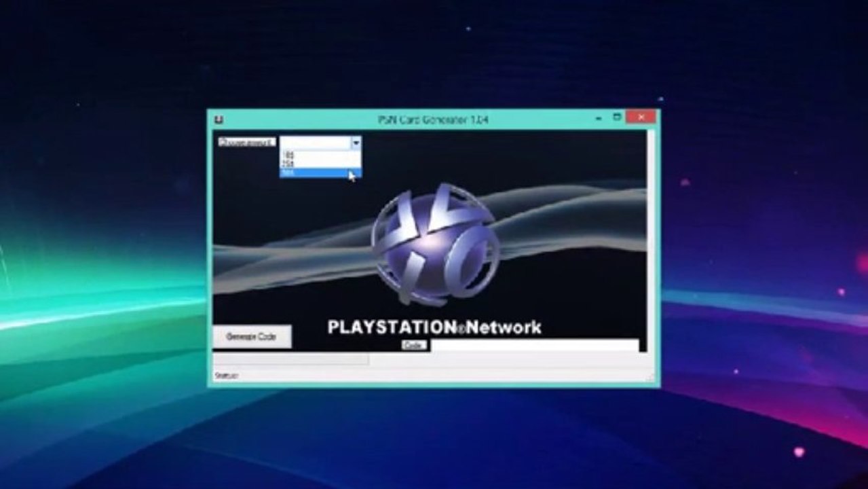Click the PlayStation Network globe logo
868x489 pixels.
click(435, 244)
